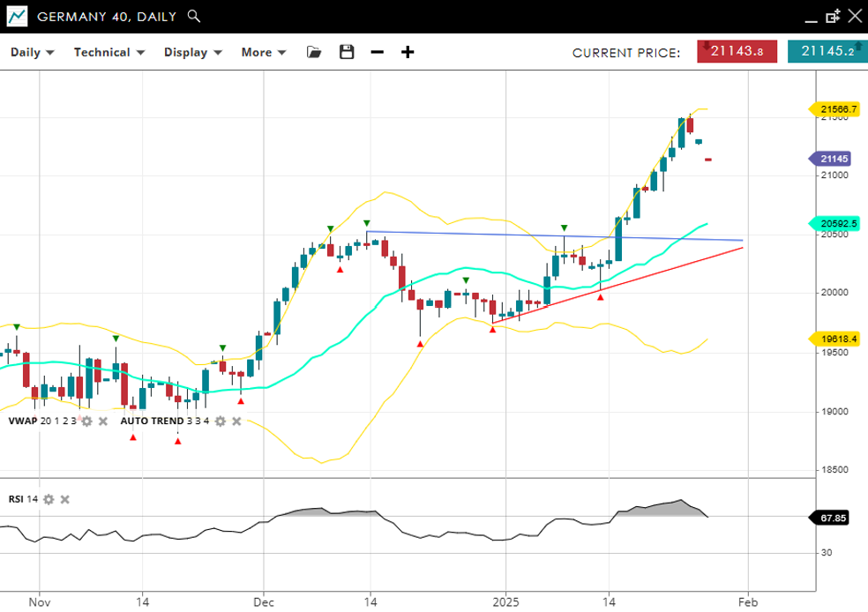
Task: Open VWAP indicator settings gear
Action: (86, 422)
